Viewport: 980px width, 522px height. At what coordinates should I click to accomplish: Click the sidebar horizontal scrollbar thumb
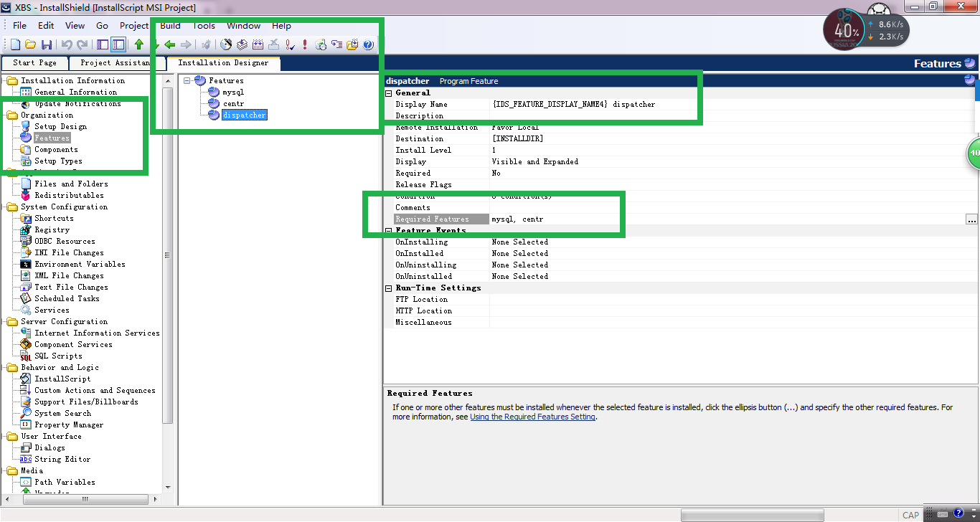coord(85,499)
